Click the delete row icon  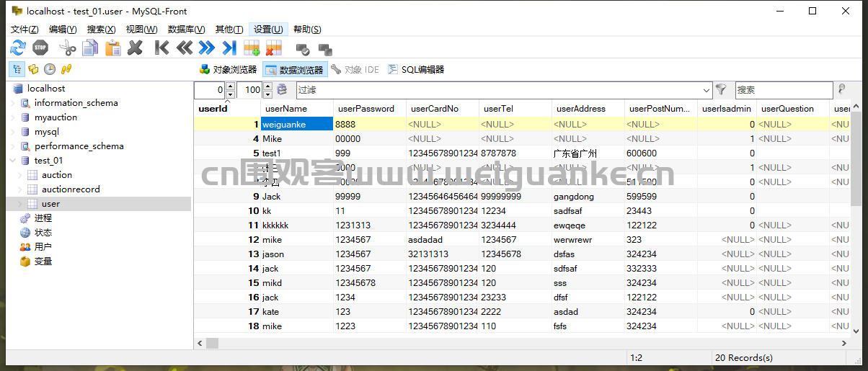point(273,48)
